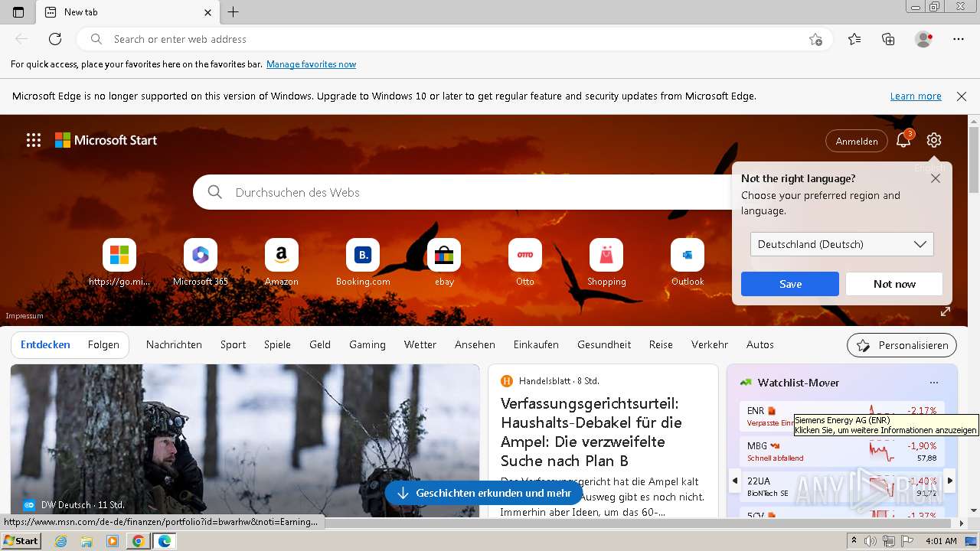Close the Edge unsupported notification bar
Screen dimensions: 980x551
[x=962, y=96]
